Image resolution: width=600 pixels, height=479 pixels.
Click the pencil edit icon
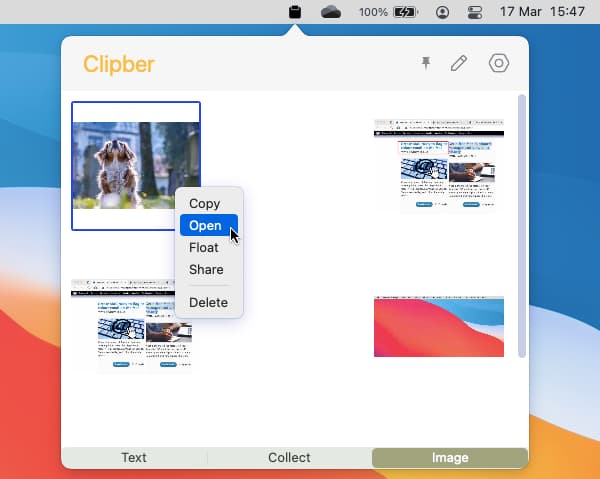459,63
